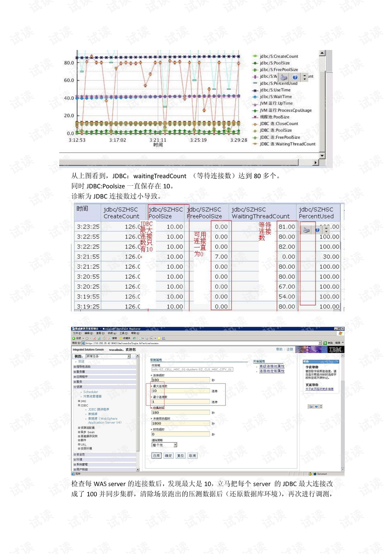Open the 对象池管理器 link

click(92, 396)
